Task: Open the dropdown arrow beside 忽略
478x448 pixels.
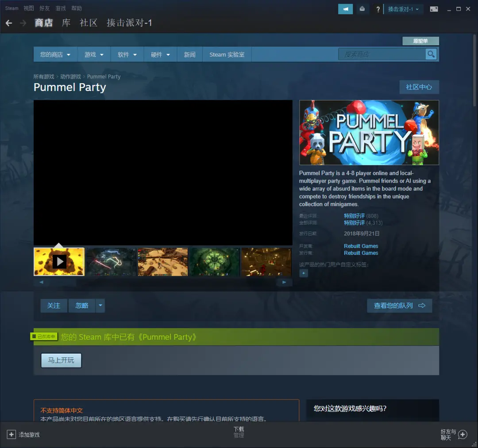Action: 100,306
